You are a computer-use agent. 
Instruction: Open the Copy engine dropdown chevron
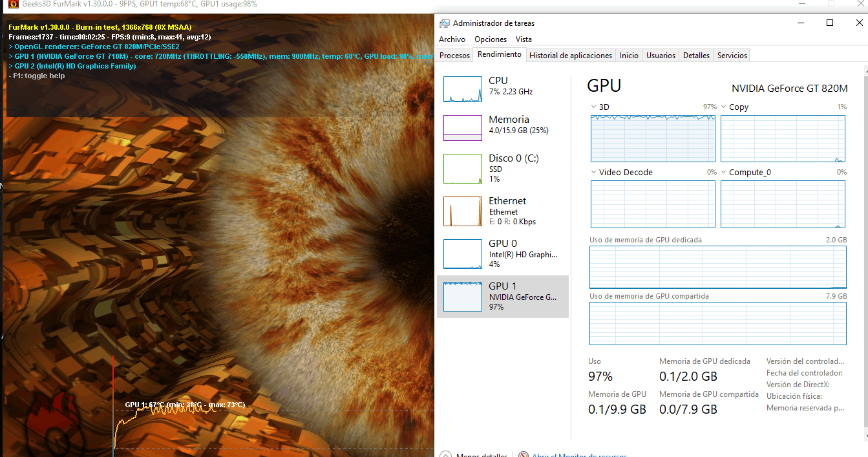click(724, 107)
